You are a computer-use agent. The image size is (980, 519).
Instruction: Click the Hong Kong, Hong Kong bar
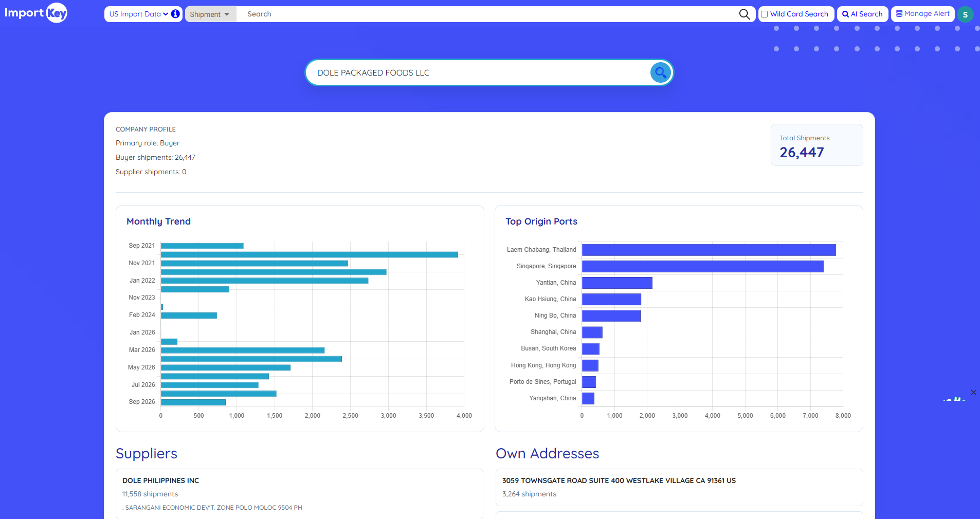pos(590,365)
